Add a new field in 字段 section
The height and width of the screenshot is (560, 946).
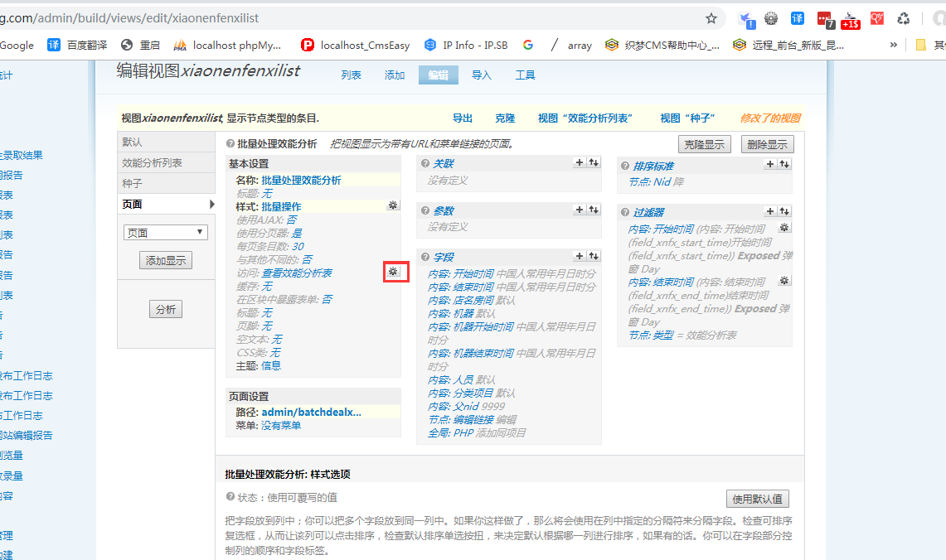pyautogui.click(x=580, y=257)
